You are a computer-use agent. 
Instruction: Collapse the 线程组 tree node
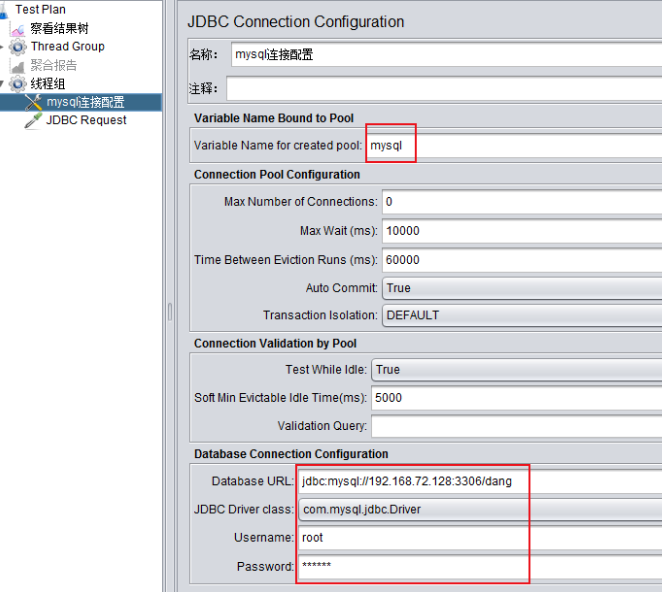click(2, 84)
